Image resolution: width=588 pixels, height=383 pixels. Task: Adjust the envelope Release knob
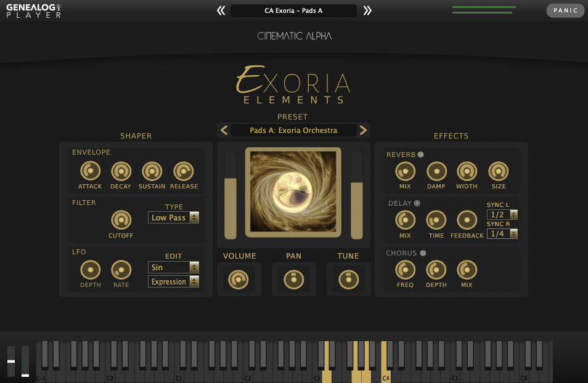pos(184,171)
